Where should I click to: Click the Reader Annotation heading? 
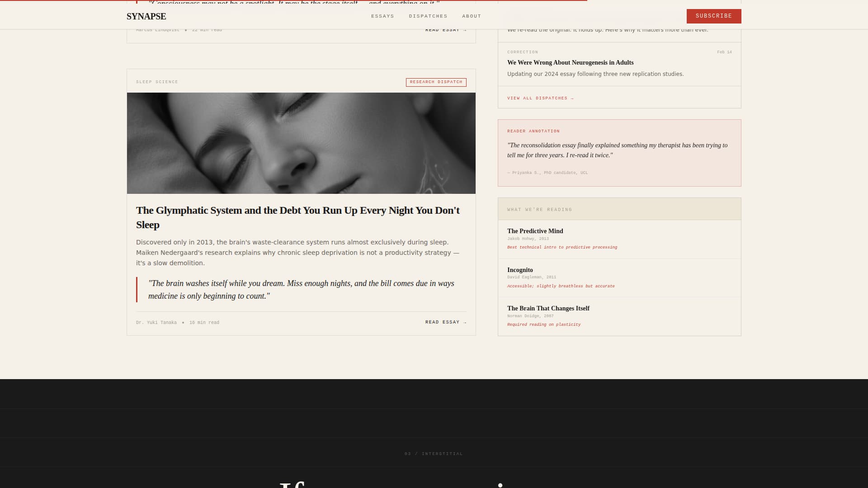[x=533, y=131]
